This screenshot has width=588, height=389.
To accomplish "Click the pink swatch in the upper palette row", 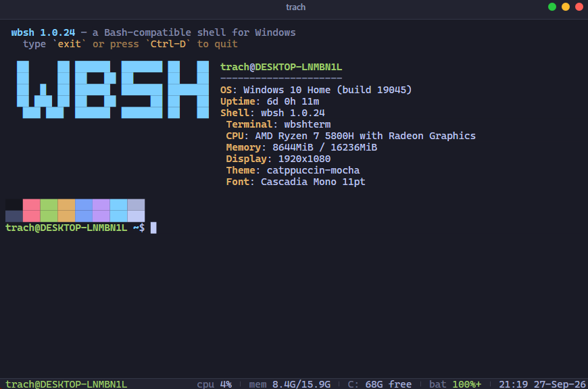I will click(32, 205).
